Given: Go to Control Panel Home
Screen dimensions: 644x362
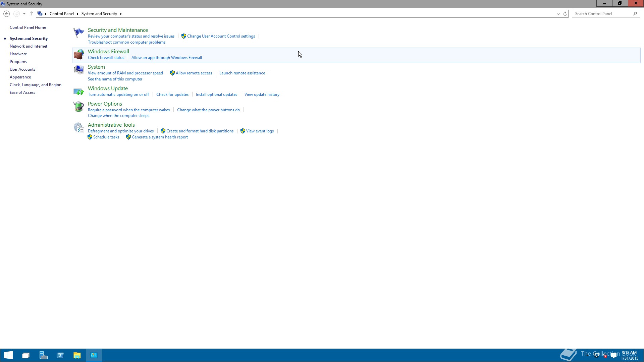Looking at the screenshot, I should (28, 27).
